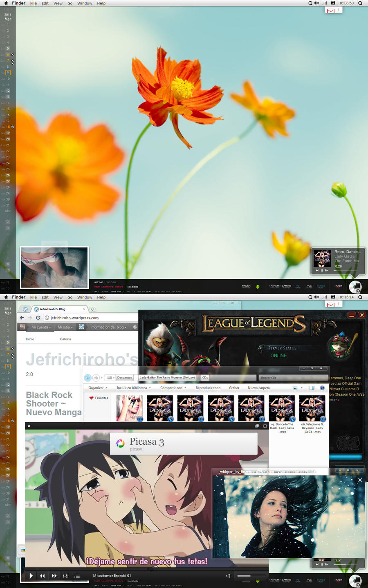This screenshot has width=368, height=588.
Task: Open Help menu in the 16:16:14 menu bar
Action: pyautogui.click(x=101, y=297)
